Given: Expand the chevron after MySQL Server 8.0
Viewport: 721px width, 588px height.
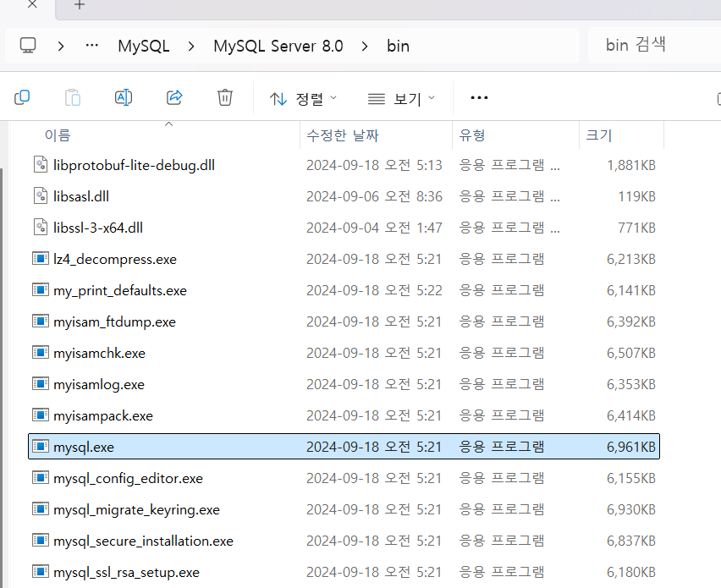Looking at the screenshot, I should (x=365, y=46).
